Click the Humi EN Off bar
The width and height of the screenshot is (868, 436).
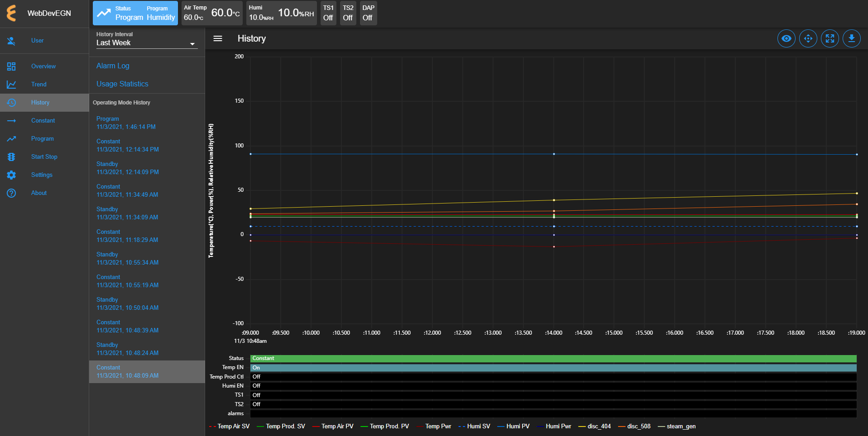(553, 386)
